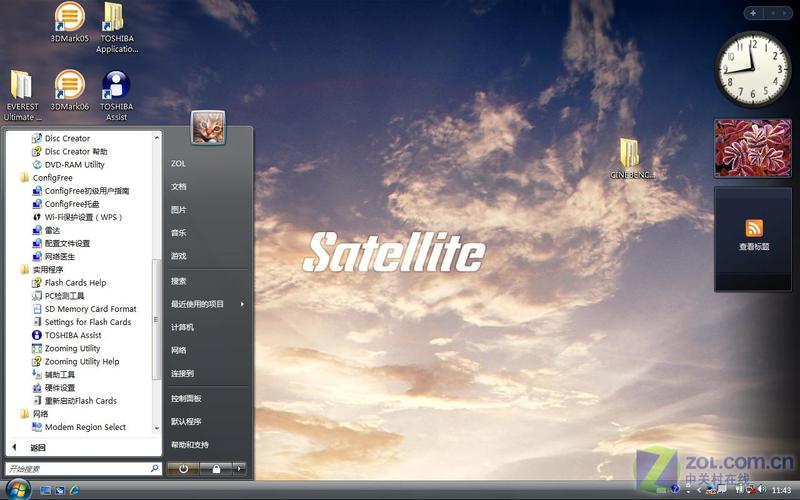The width and height of the screenshot is (800, 500).
Task: Open the EVEREST Ultimate desktop folder
Action: (22, 95)
